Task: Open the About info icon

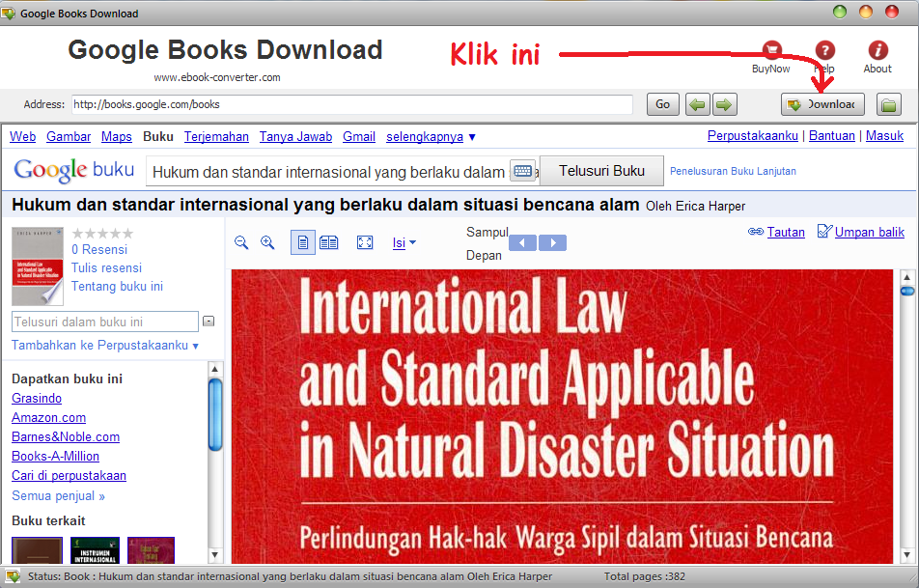Action: pyautogui.click(x=877, y=50)
